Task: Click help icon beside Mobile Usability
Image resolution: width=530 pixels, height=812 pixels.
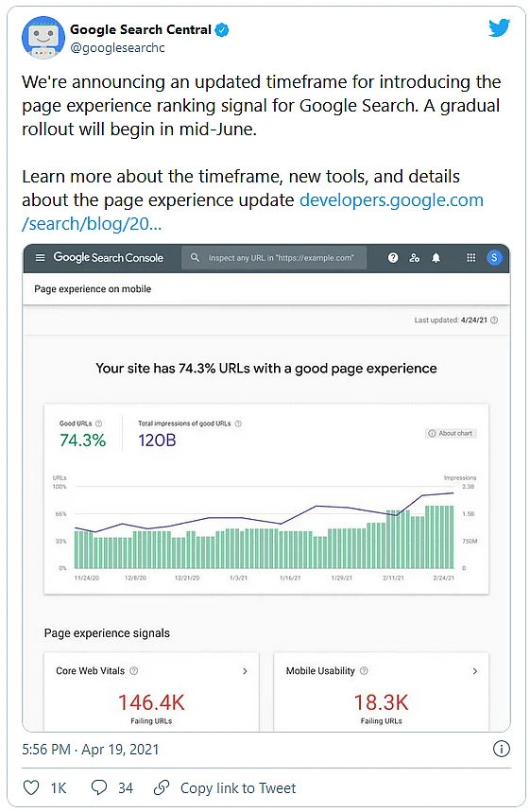Action: 364,670
